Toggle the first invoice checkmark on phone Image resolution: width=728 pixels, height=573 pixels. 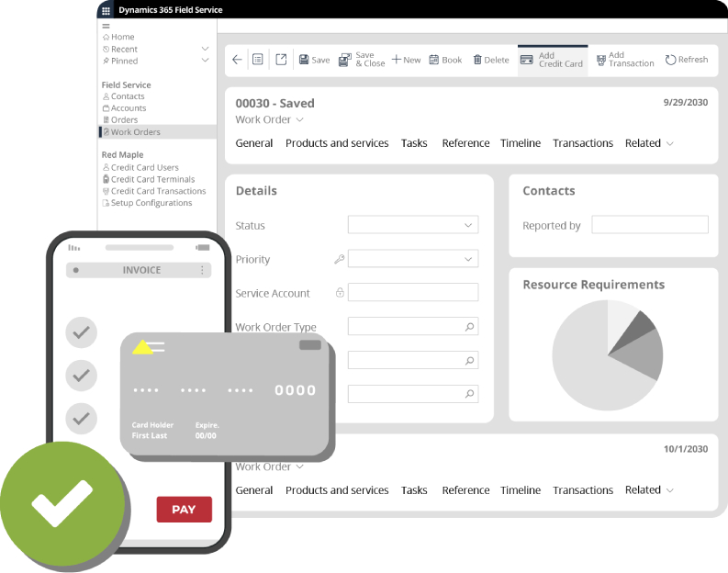point(82,332)
